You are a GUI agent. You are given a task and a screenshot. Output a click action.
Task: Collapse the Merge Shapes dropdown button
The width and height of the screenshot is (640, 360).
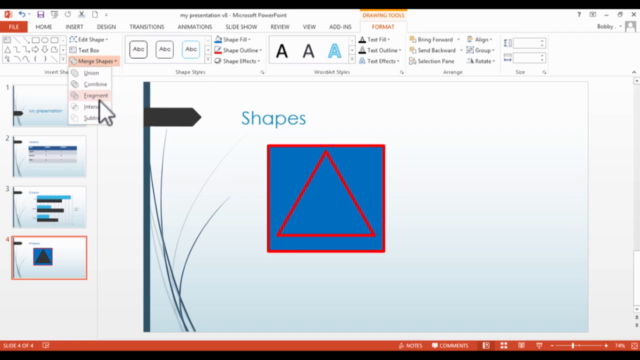pyautogui.click(x=94, y=61)
